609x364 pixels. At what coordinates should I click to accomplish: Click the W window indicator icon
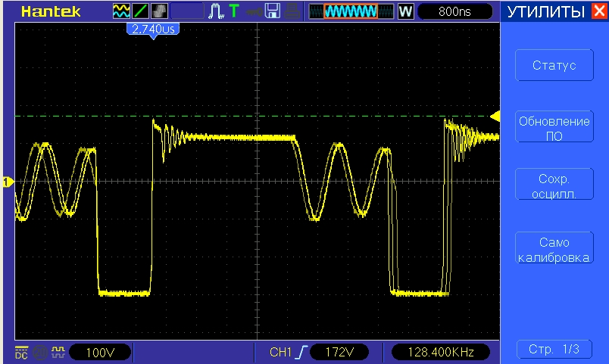pos(405,11)
